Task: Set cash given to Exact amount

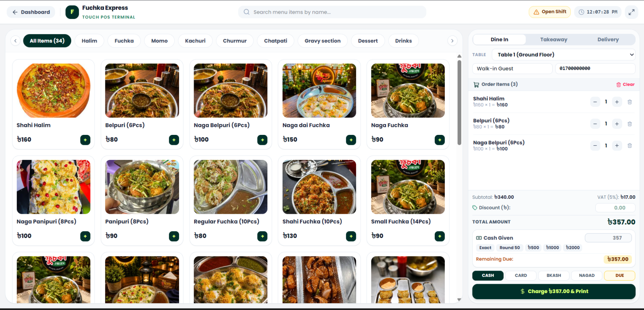Action: 485,248
